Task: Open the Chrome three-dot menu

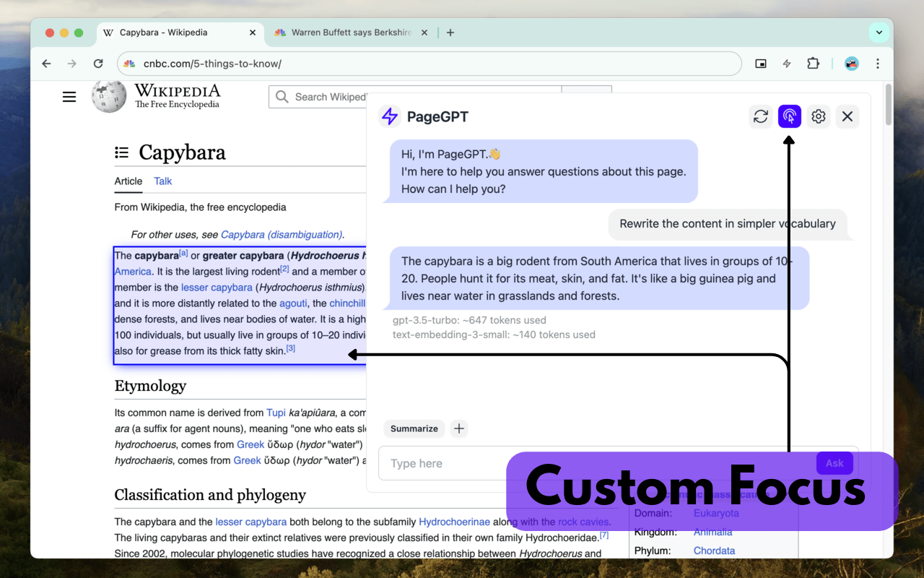Action: tap(877, 64)
